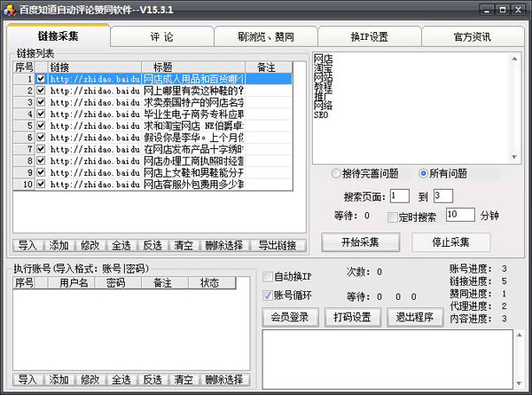Click 添加 under the link list
Screen dimensions: 532x395
59,245
